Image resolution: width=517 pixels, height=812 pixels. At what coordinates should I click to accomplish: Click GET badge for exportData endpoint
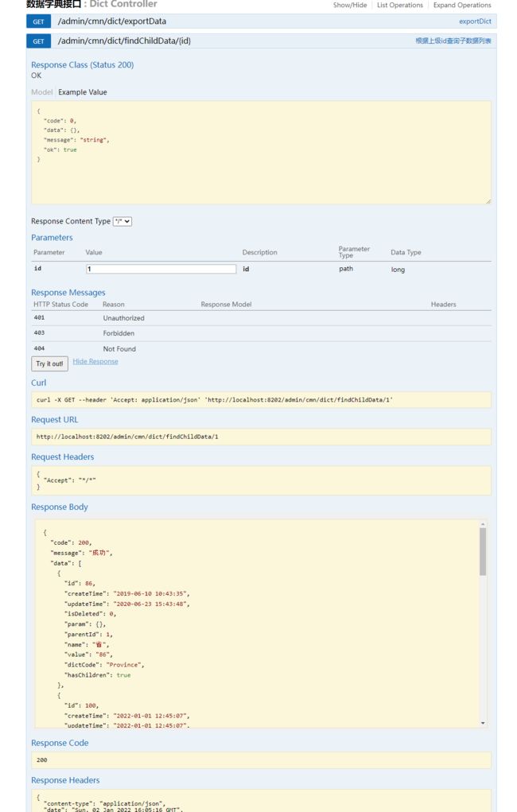tap(38, 21)
